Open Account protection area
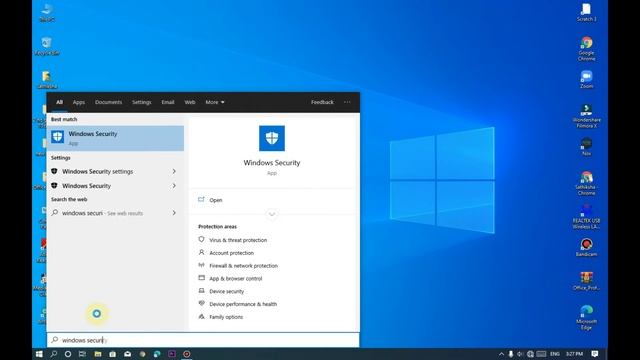Viewport: 640px width, 360px height. click(231, 253)
